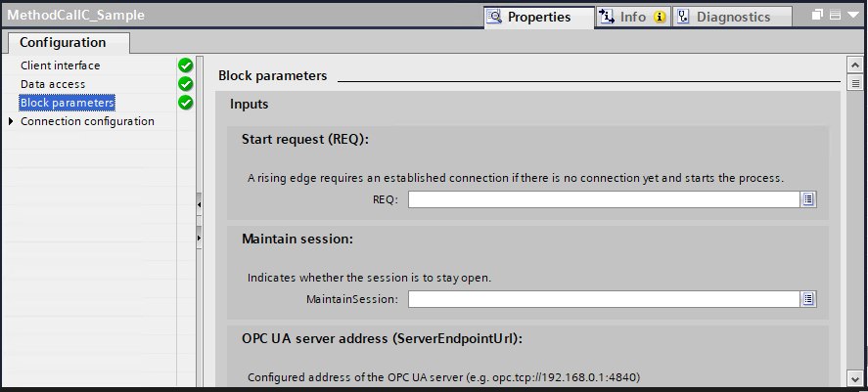Click the REQ tag selection icon
Image resolution: width=868 pixels, height=392 pixels.
[808, 199]
